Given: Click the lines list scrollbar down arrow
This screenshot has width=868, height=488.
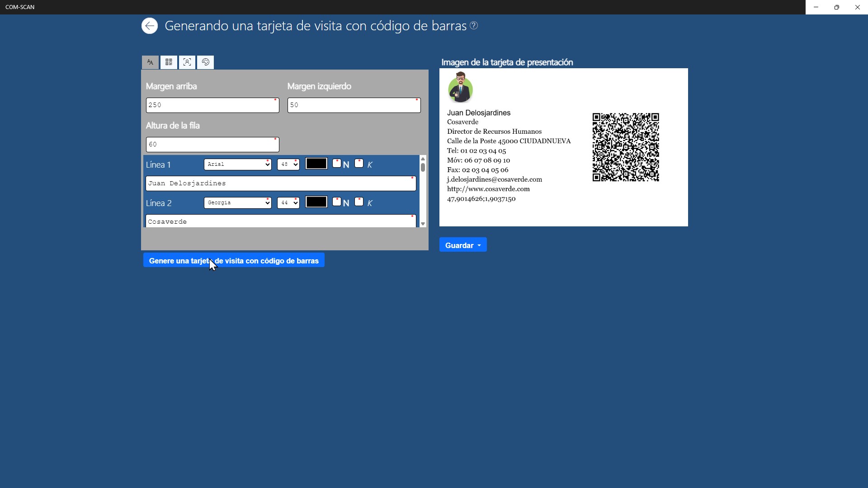Looking at the screenshot, I should [x=423, y=224].
